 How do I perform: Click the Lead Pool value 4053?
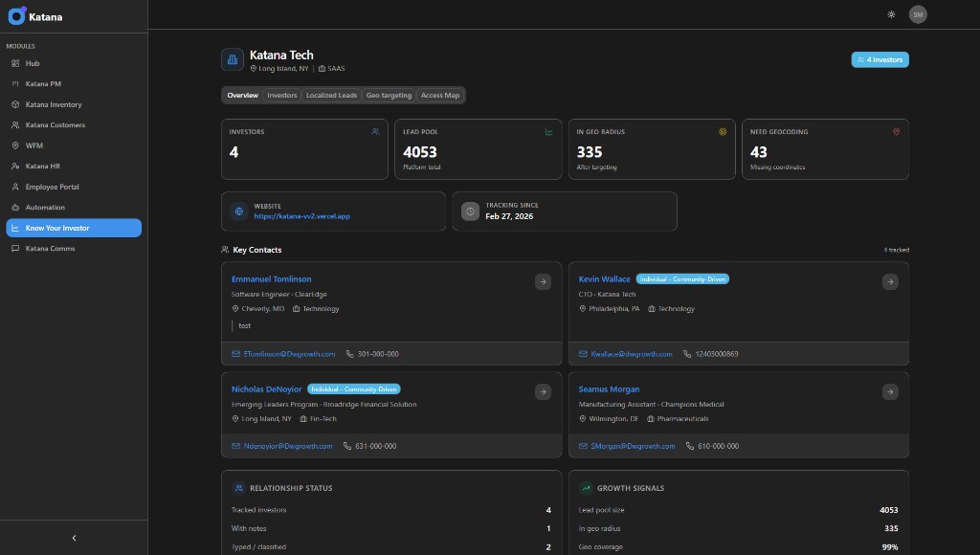(420, 152)
